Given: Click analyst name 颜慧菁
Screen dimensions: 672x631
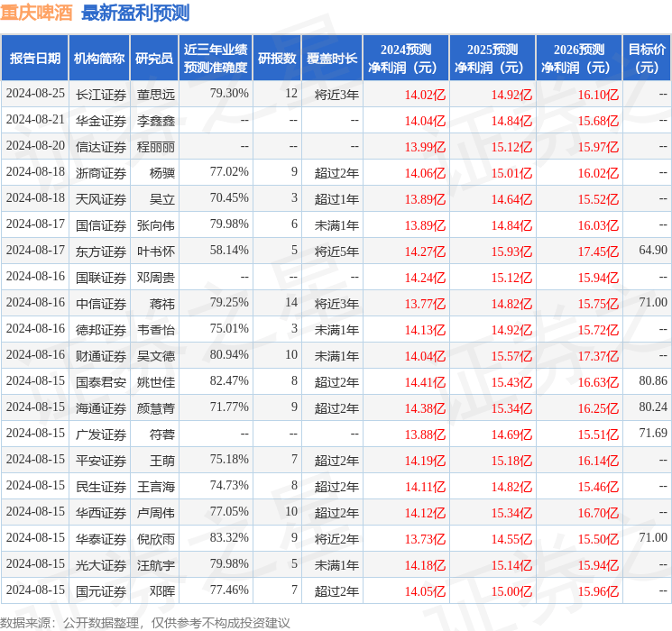Looking at the screenshot, I should click(155, 408).
